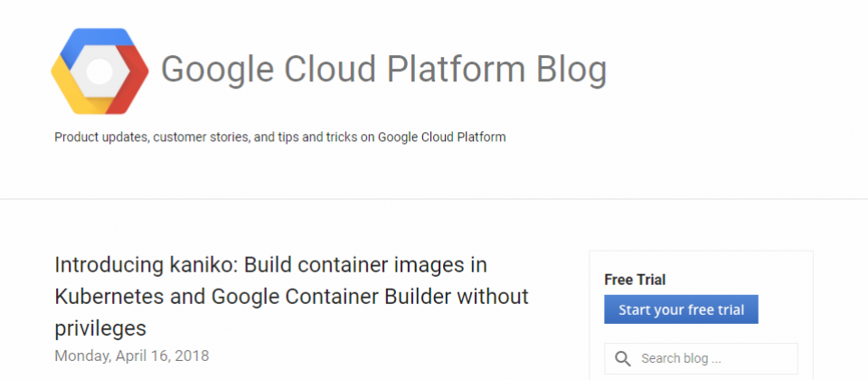Click Google Container Builder in the headline
The height and width of the screenshot is (380, 868).
[332, 297]
